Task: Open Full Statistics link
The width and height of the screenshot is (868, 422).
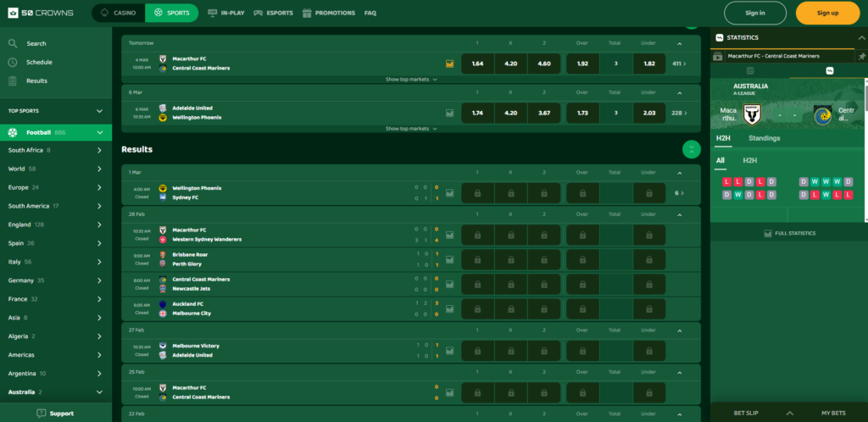Action: pyautogui.click(x=788, y=232)
